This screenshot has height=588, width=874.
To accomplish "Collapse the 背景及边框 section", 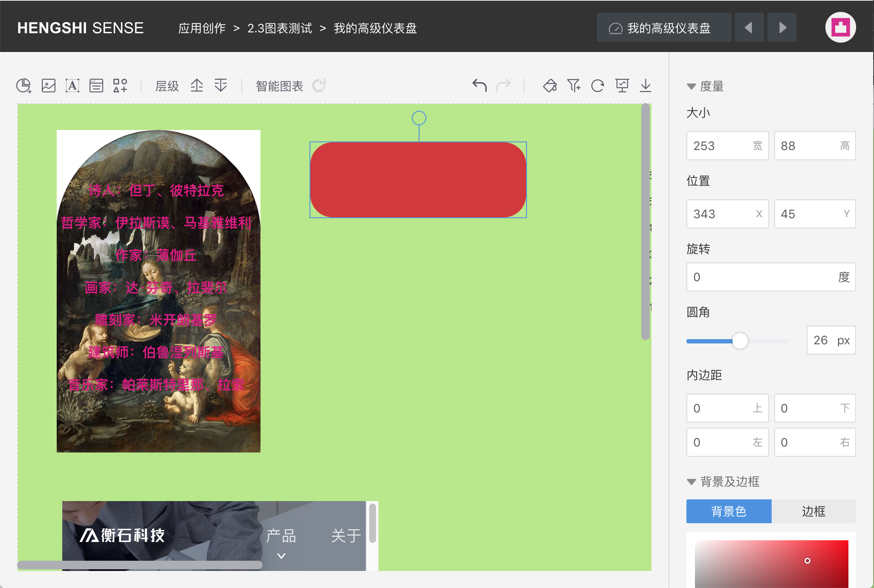I will [x=692, y=482].
